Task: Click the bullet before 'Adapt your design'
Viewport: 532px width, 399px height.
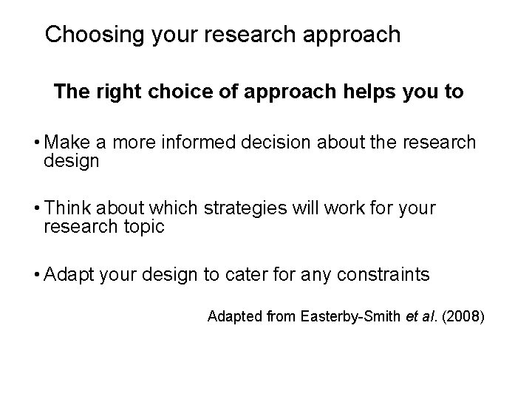Action: (x=37, y=274)
